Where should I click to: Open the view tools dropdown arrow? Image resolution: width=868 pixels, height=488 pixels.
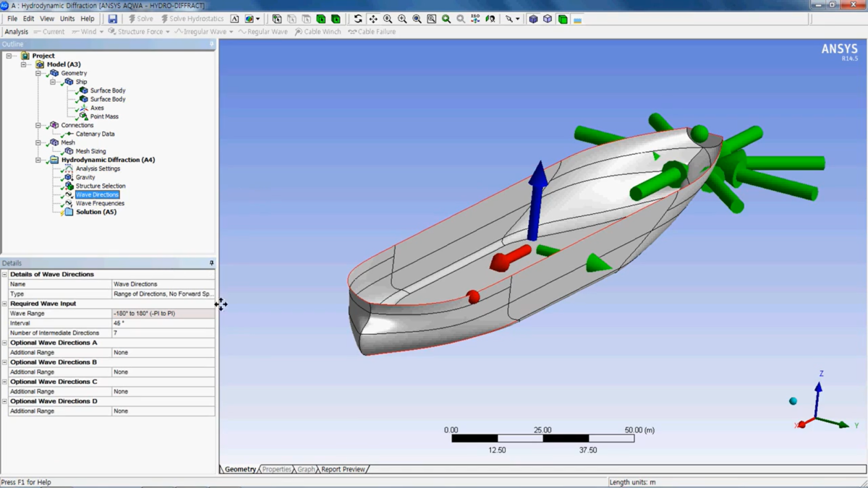518,19
